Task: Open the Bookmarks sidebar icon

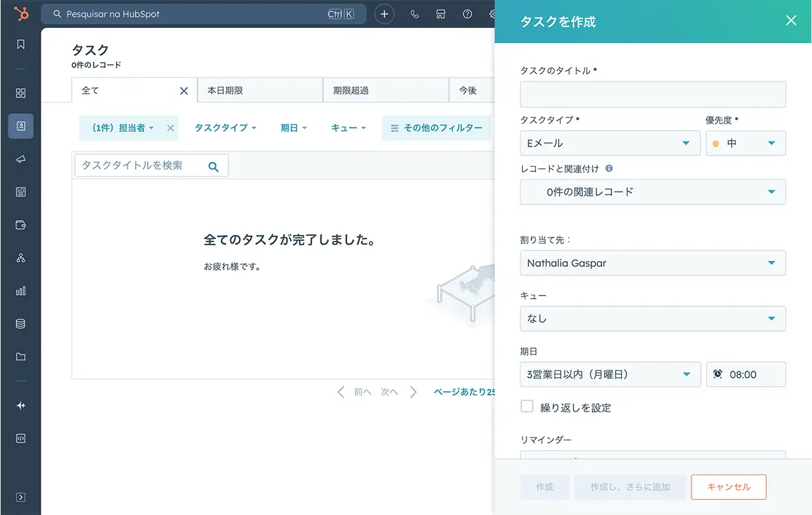Action: coord(21,44)
